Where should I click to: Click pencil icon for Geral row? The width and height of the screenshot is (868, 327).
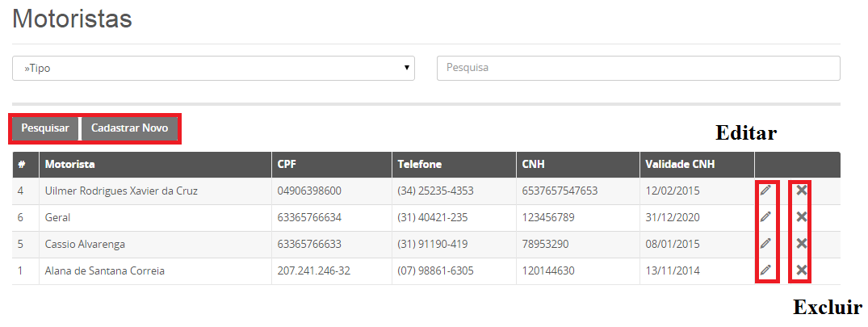pos(765,217)
